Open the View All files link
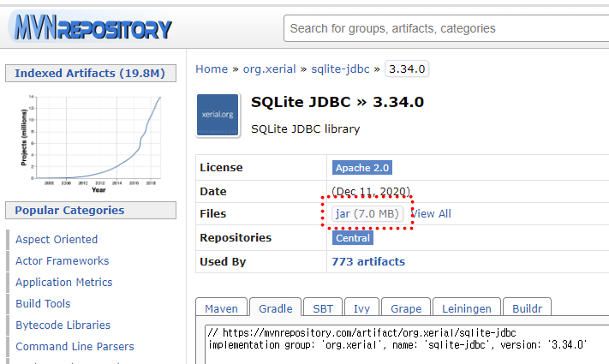 point(431,213)
